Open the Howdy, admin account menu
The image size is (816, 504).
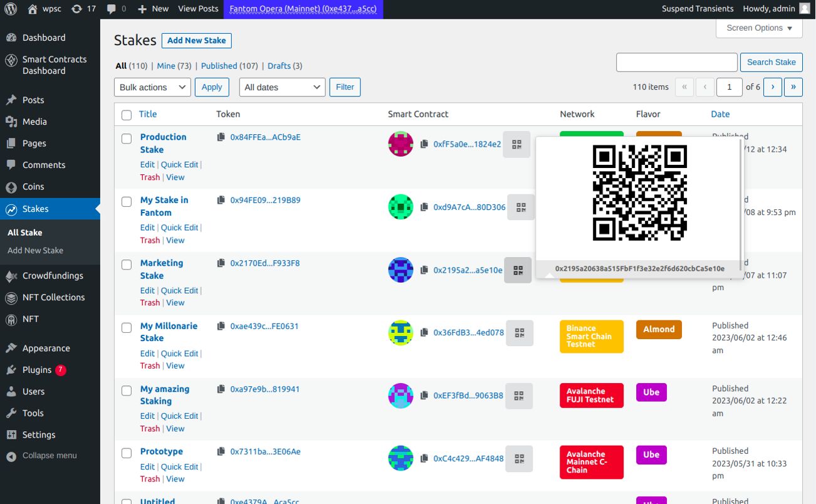click(x=776, y=9)
